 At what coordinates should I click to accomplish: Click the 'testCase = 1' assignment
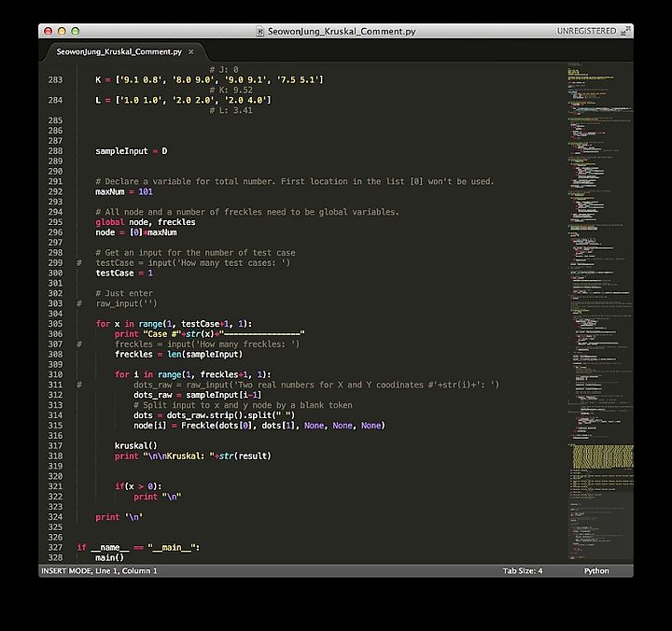(124, 273)
